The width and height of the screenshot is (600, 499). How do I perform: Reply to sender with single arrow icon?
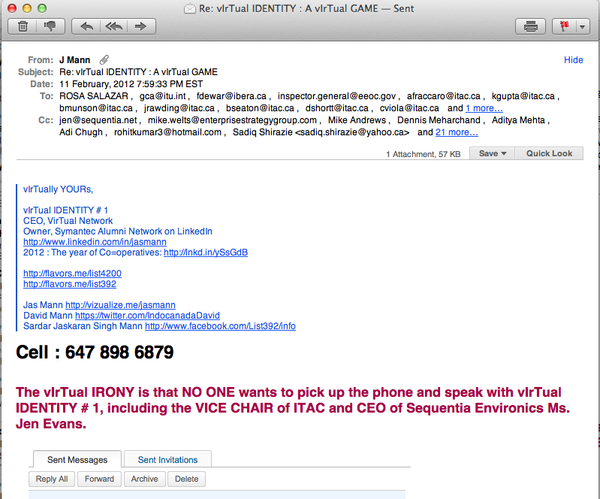pyautogui.click(x=86, y=26)
